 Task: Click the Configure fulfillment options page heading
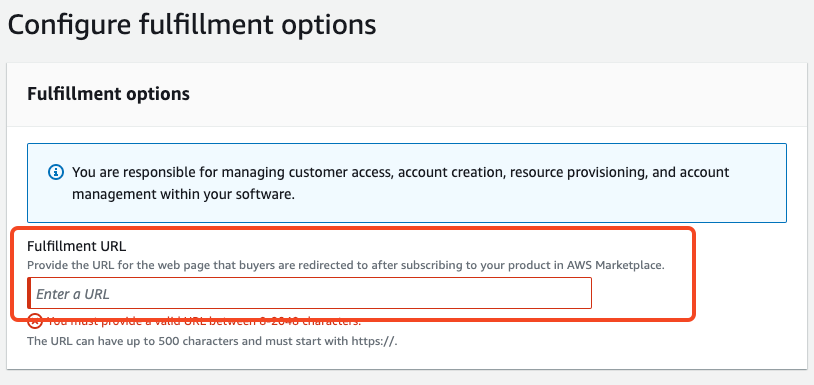(192, 25)
